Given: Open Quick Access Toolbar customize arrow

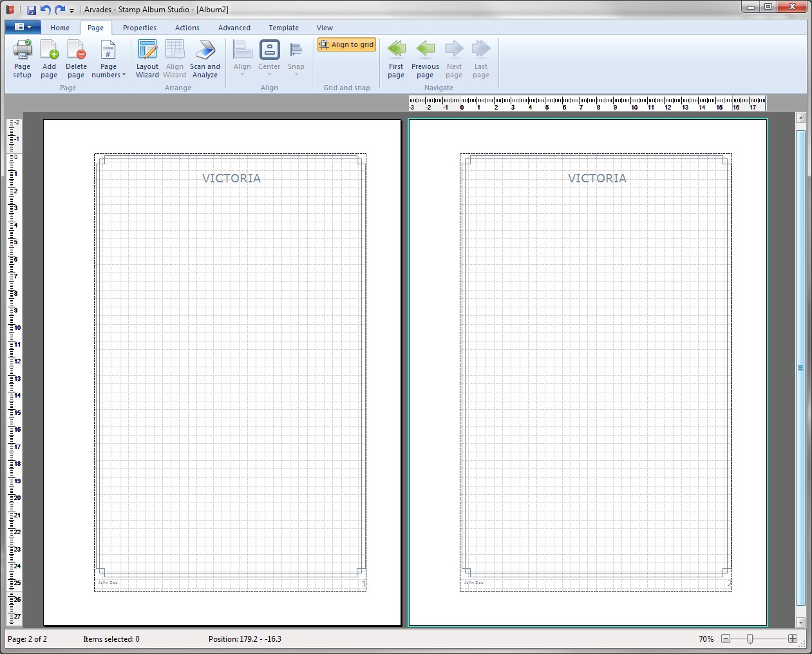Looking at the screenshot, I should (x=72, y=10).
